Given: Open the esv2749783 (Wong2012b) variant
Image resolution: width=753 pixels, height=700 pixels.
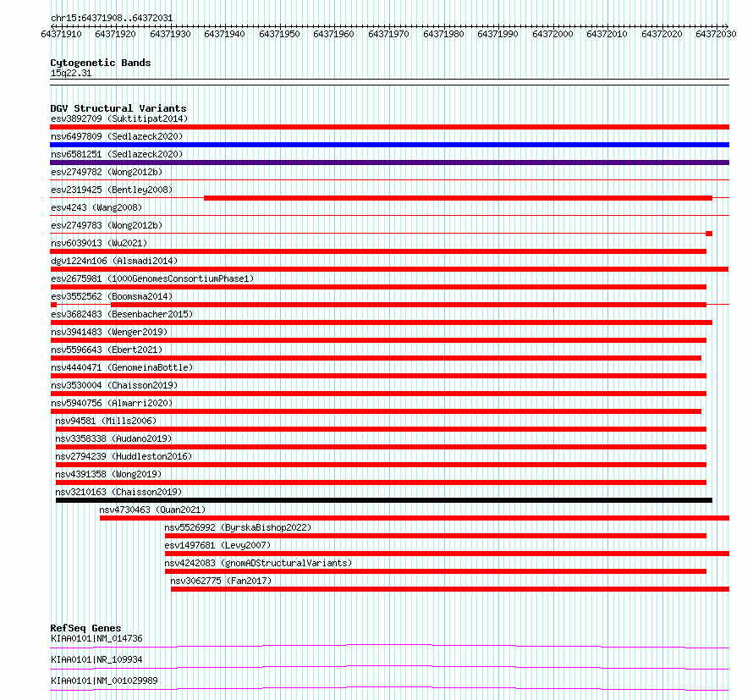Looking at the screenshot, I should [x=107, y=225].
